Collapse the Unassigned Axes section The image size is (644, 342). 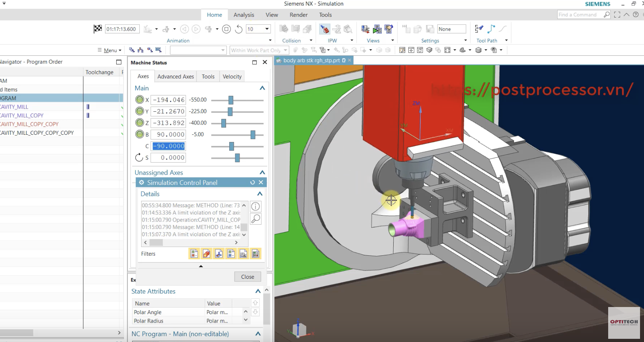pos(262,172)
